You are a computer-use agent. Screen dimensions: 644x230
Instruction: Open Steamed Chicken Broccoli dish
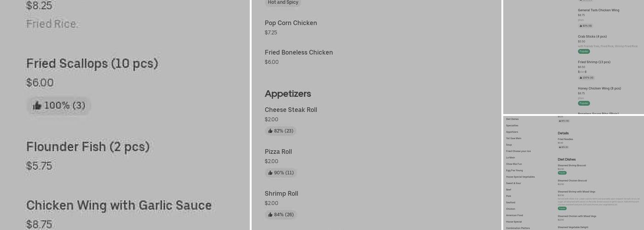tap(572, 181)
